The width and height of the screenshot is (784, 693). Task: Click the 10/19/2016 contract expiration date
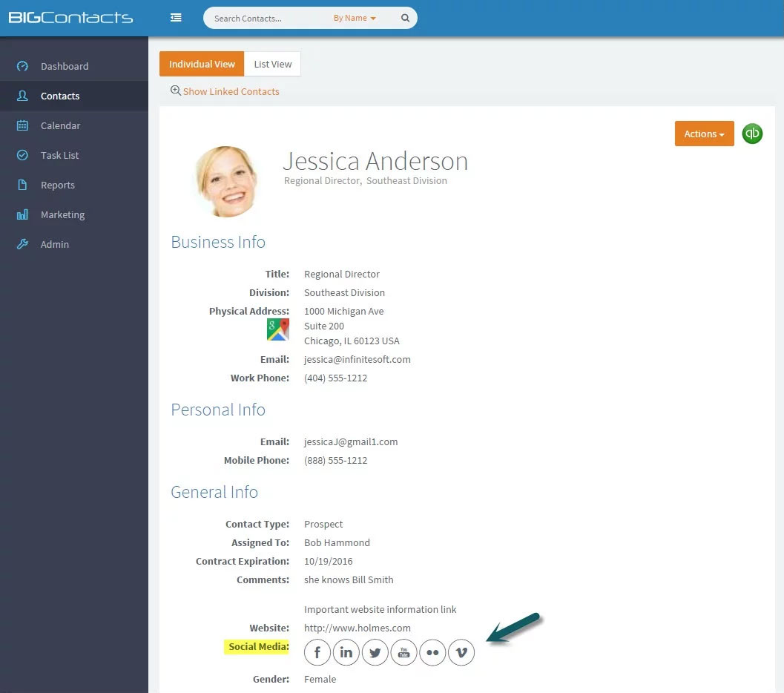coord(328,562)
